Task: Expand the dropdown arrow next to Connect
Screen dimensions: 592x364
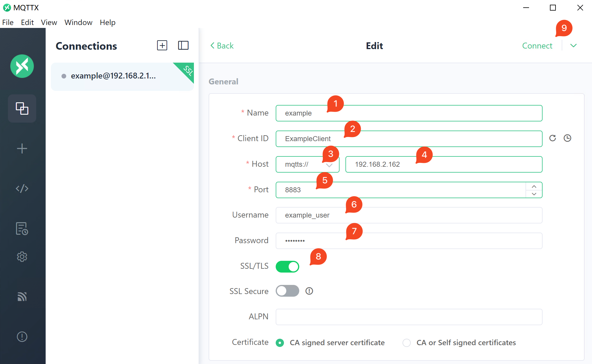Action: pos(573,46)
